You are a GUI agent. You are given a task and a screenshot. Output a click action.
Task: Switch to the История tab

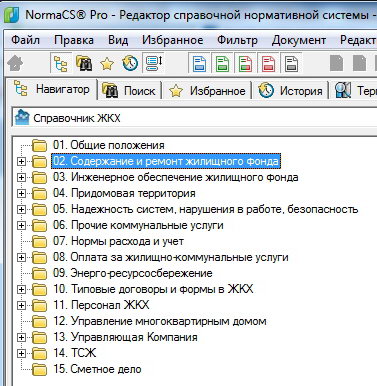point(291,91)
